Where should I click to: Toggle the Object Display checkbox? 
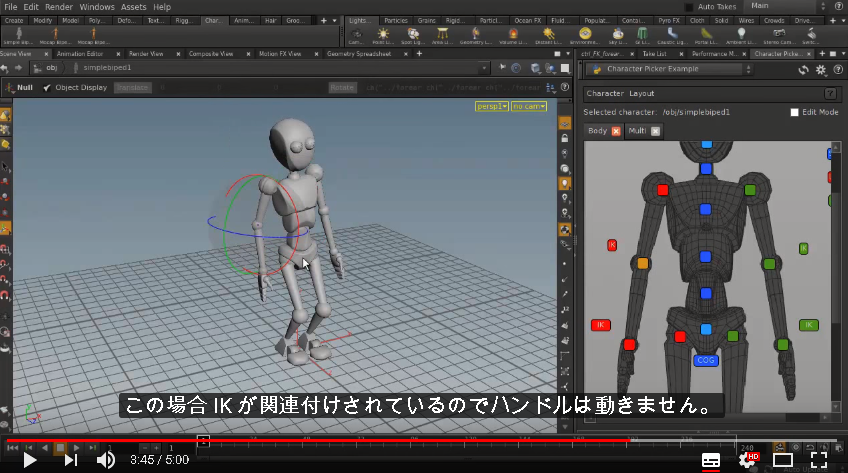click(47, 88)
